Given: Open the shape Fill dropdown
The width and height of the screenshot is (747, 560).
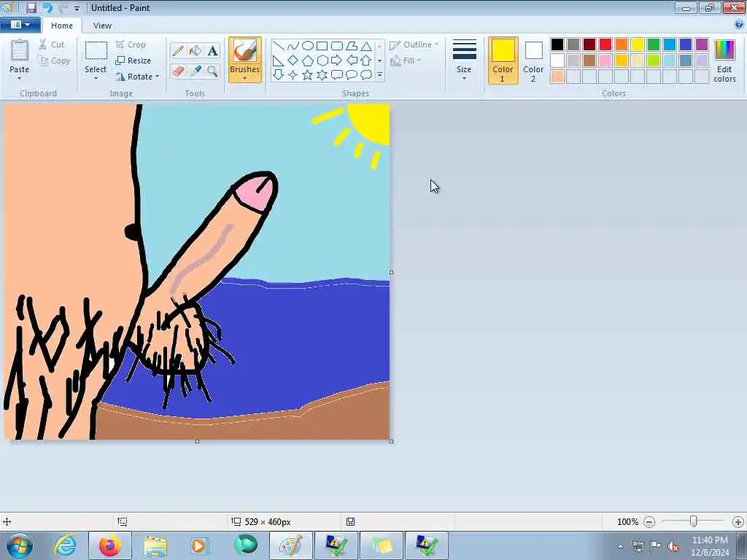Looking at the screenshot, I should point(406,61).
